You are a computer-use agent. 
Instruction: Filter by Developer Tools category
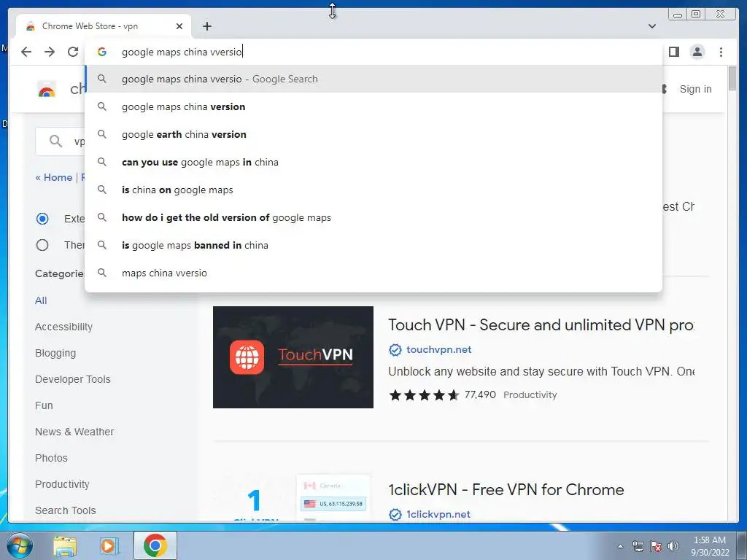click(x=72, y=379)
